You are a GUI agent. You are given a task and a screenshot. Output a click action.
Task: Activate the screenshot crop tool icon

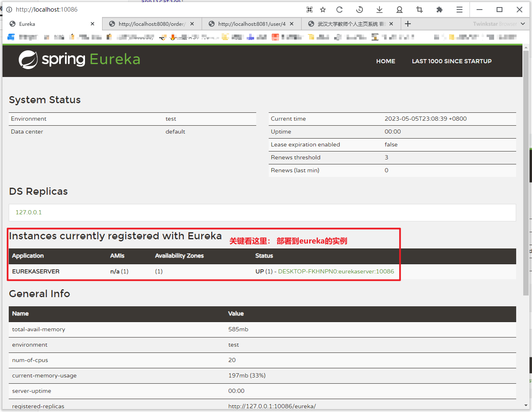(x=420, y=10)
